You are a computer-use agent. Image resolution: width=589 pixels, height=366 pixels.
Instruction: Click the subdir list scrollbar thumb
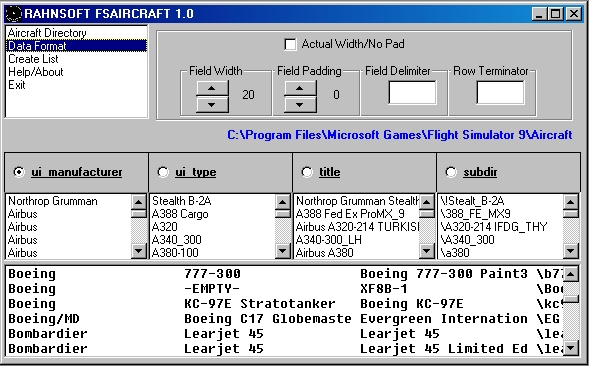pos(571,214)
